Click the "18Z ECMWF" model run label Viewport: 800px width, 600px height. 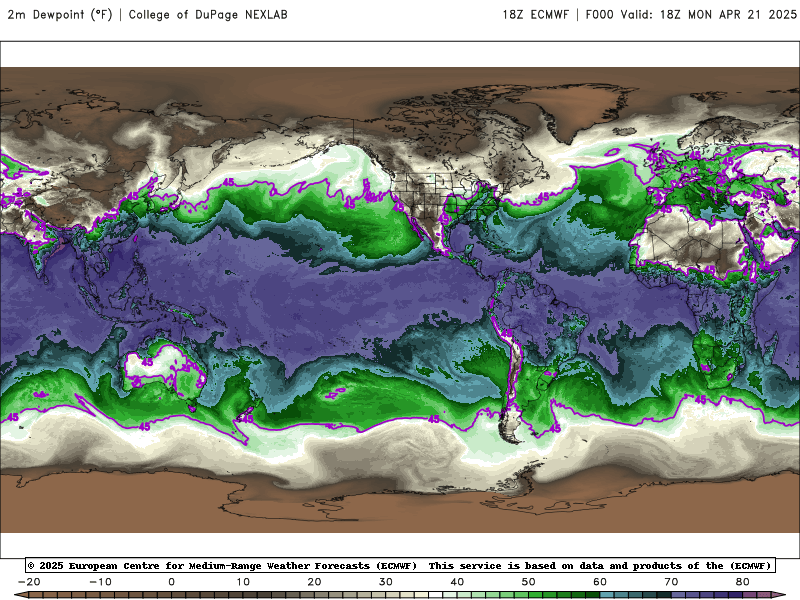(x=535, y=14)
